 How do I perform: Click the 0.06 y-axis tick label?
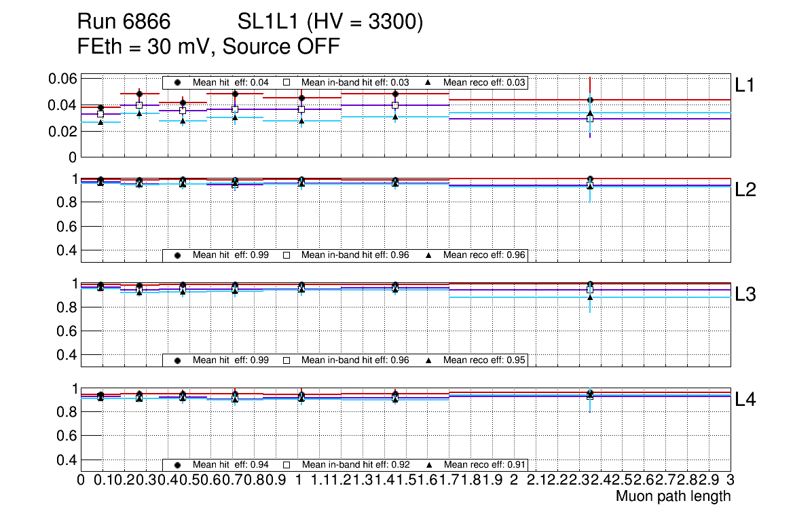pyautogui.click(x=61, y=79)
